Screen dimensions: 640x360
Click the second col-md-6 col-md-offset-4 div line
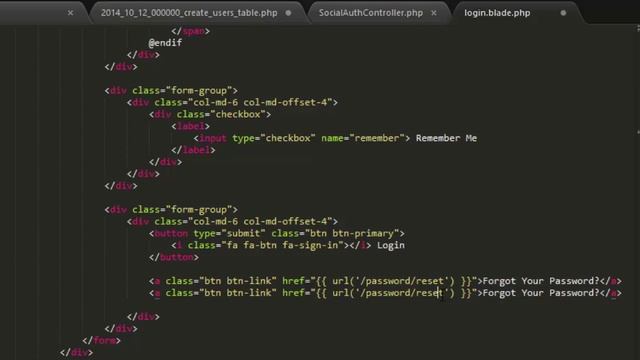click(232, 221)
